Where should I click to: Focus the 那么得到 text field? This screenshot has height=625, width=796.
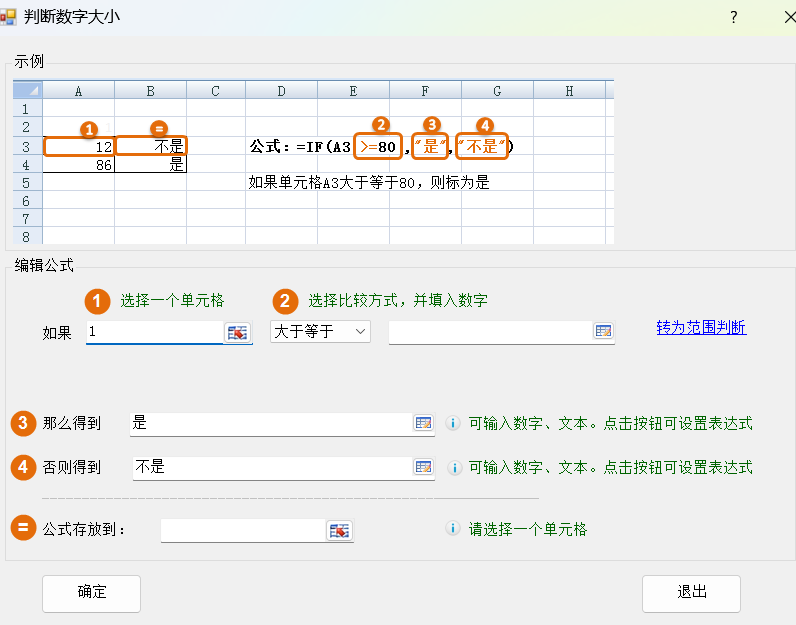click(270, 423)
